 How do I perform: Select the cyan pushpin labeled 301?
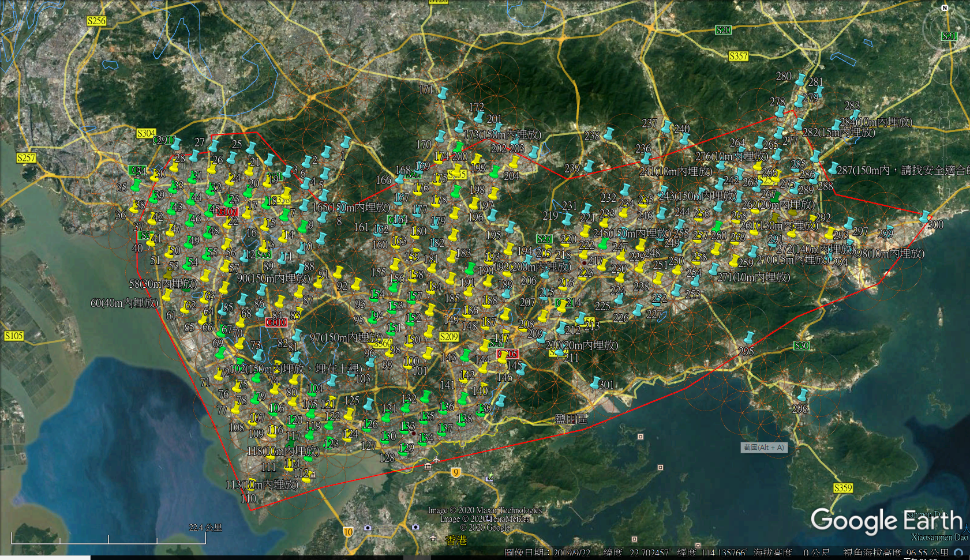(596, 382)
